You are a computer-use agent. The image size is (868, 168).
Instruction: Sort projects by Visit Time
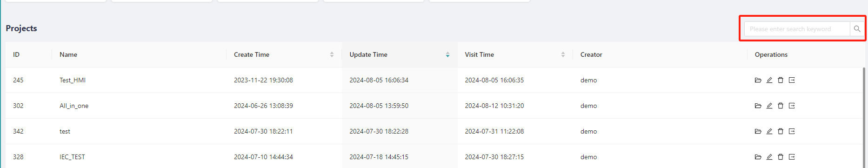point(563,54)
